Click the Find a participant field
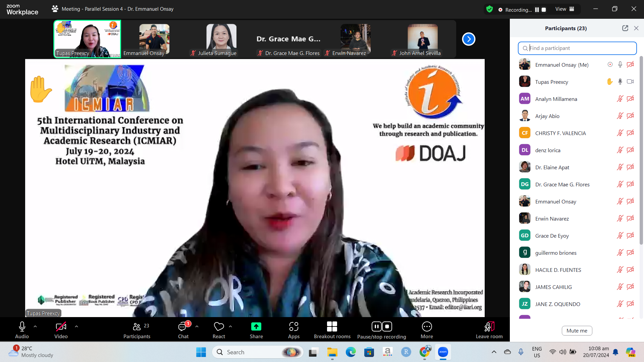 coord(577,48)
